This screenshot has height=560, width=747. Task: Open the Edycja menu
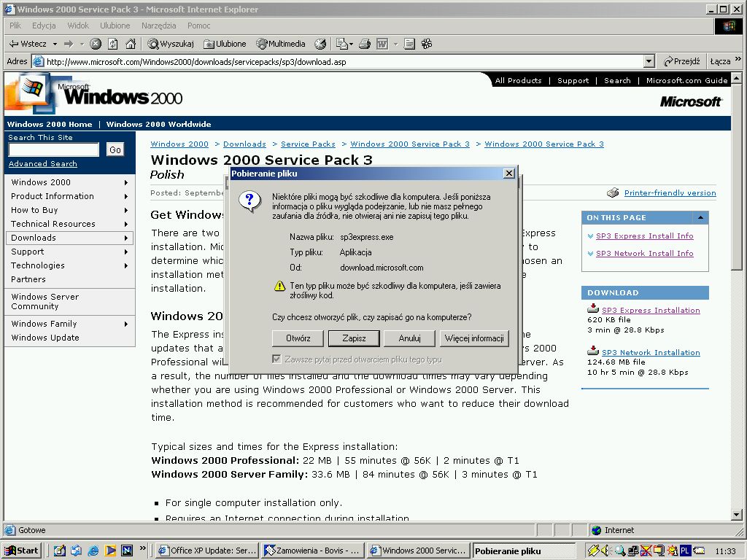pos(44,26)
